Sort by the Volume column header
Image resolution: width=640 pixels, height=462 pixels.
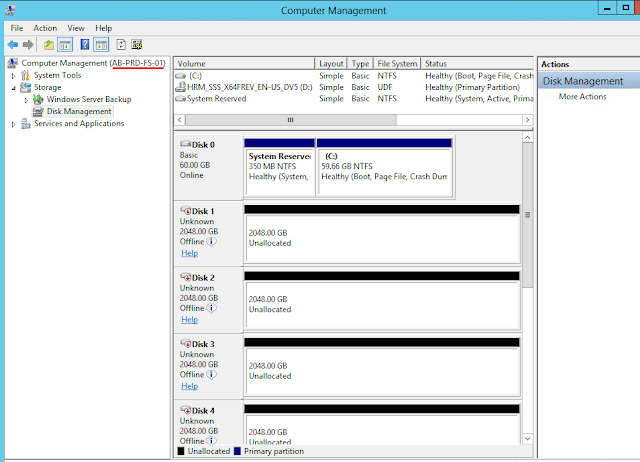pyautogui.click(x=244, y=64)
